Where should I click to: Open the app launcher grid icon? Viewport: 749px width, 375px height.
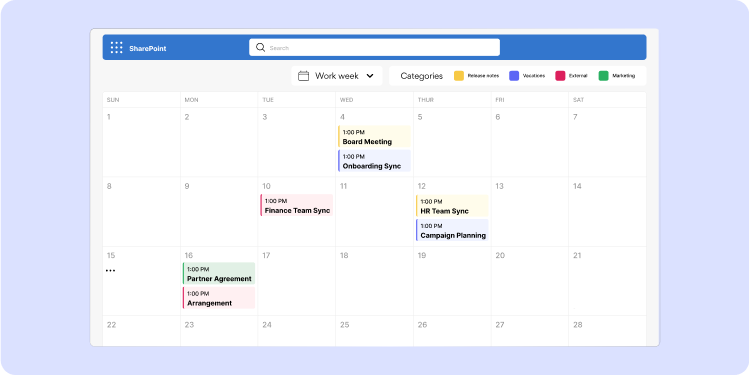[x=117, y=47]
